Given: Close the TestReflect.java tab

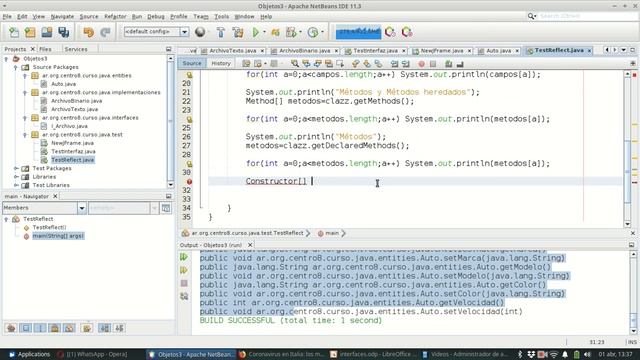Looking at the screenshot, I should 589,51.
